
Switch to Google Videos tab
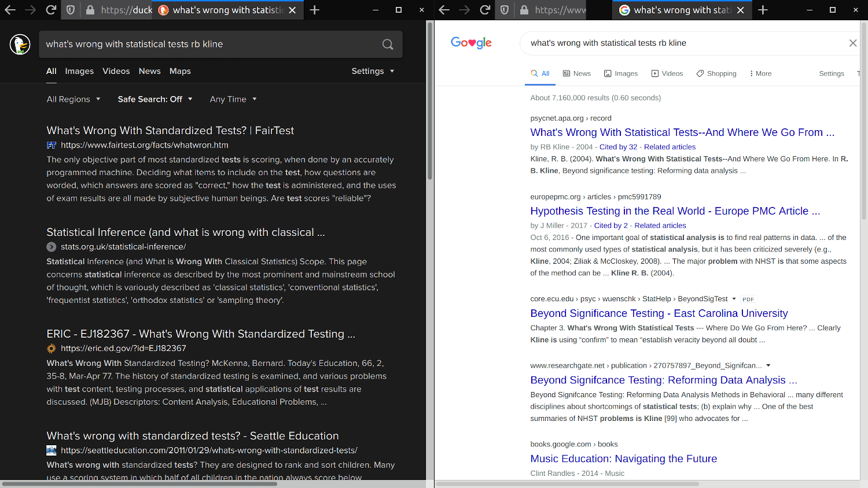pyautogui.click(x=667, y=73)
